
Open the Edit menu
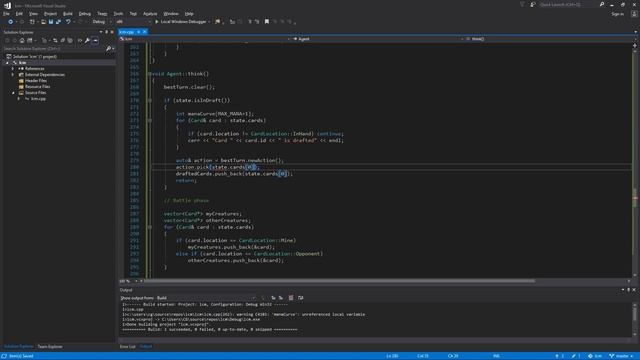pos(19,13)
